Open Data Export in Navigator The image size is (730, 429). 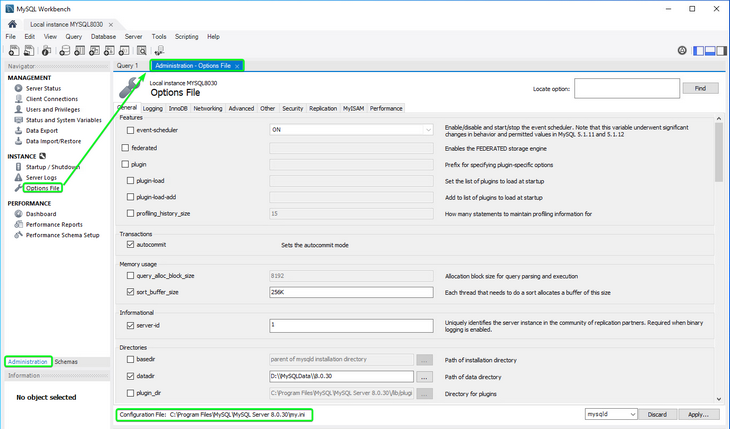point(42,131)
